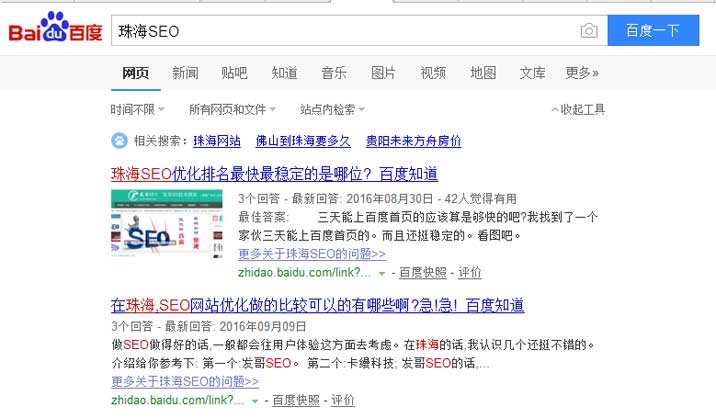Open the 文库 tab
Image resolution: width=716 pixels, height=418 pixels.
[x=532, y=73]
